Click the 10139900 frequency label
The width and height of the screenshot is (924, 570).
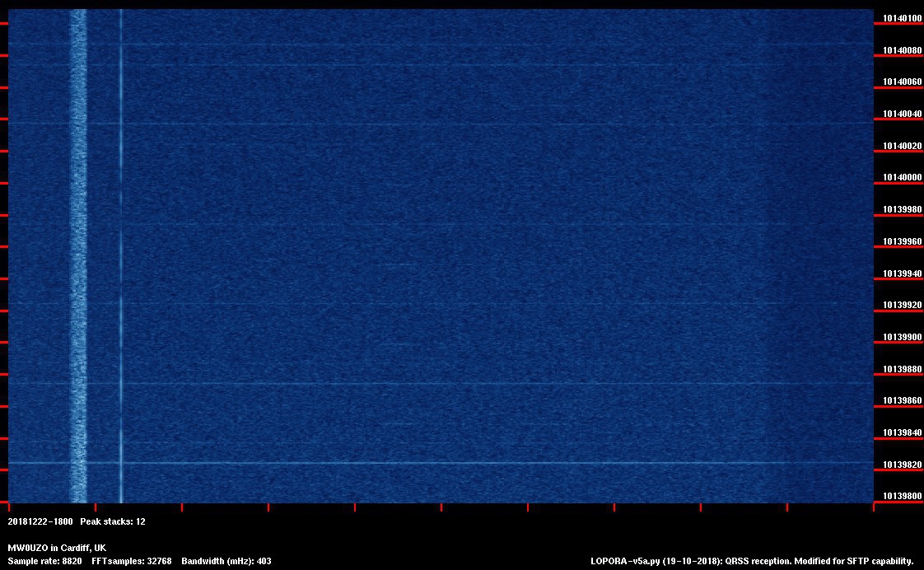pyautogui.click(x=902, y=337)
